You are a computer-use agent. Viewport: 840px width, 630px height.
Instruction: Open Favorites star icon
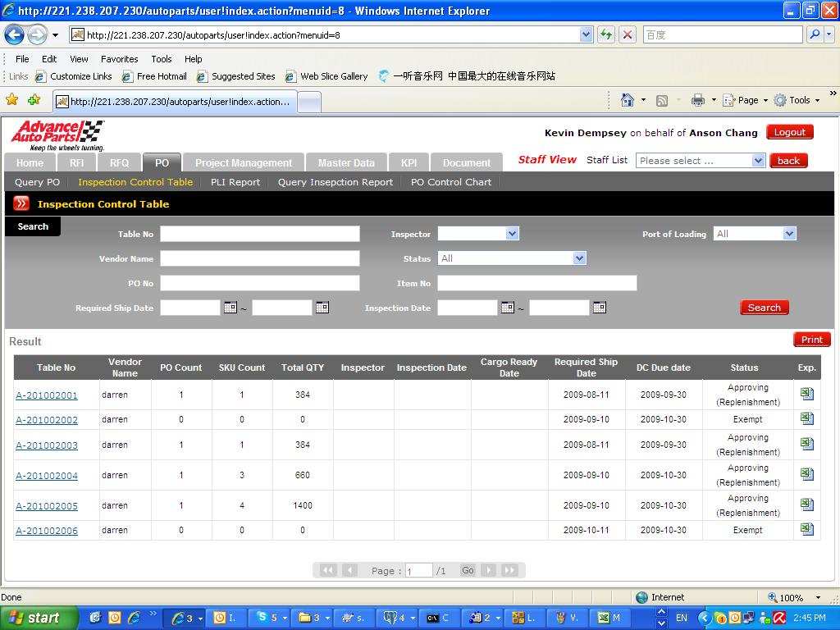[12, 100]
